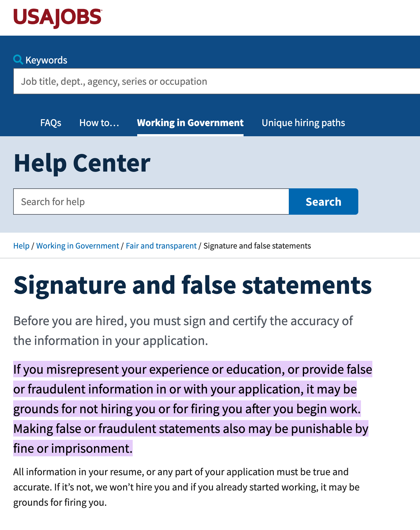Follow the Help breadcrumb link

[21, 246]
